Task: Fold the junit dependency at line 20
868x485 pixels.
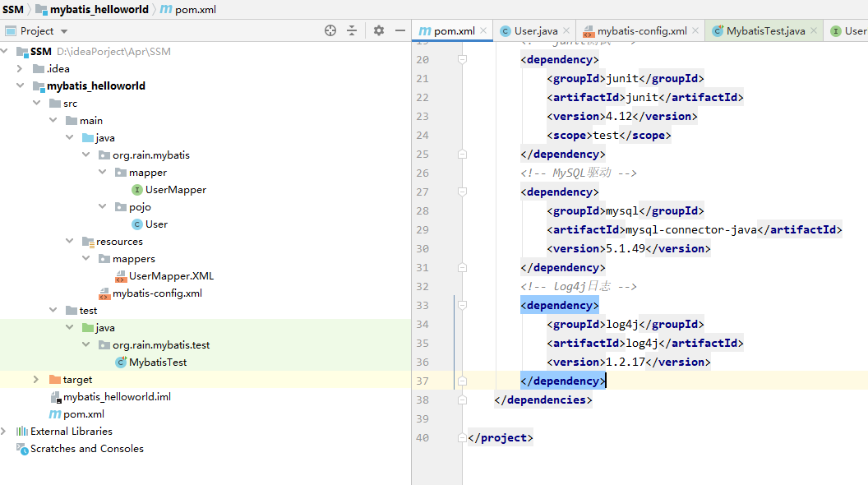Action: tap(462, 59)
